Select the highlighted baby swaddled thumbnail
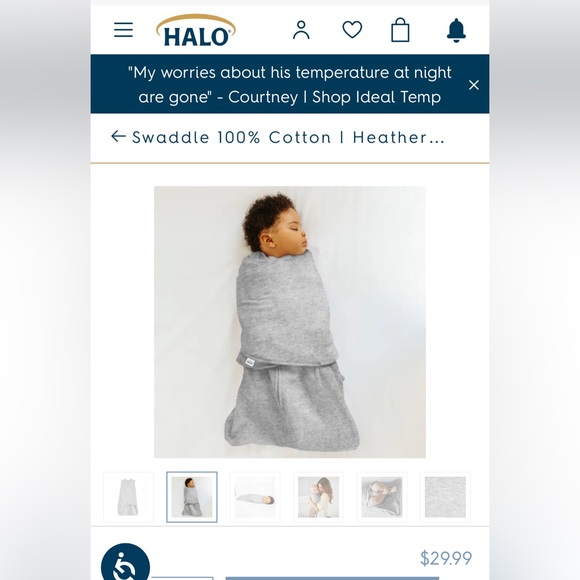 (192, 497)
